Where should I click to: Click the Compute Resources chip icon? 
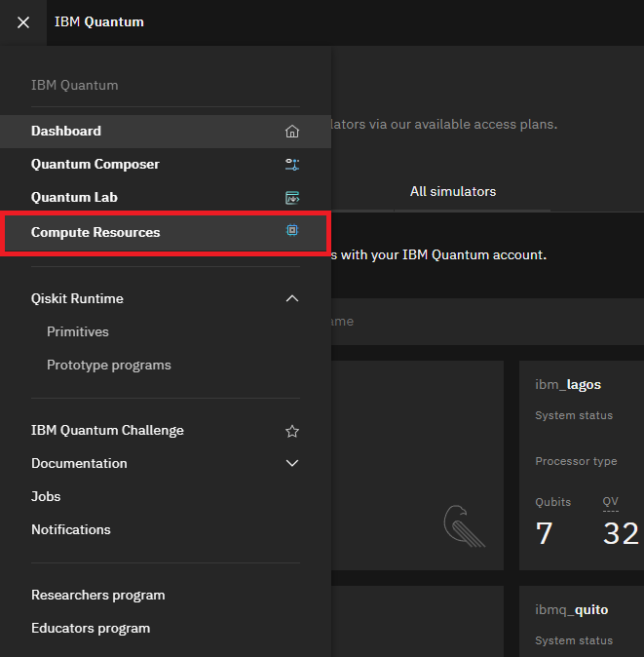point(291,231)
